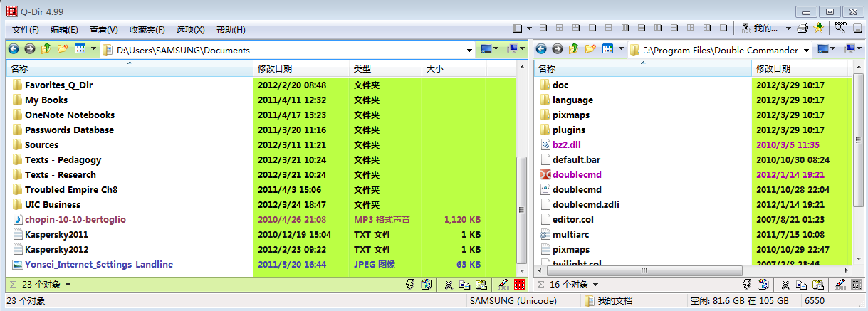Click the back arrow in the Documents pane
This screenshot has height=311, width=868.
[x=14, y=50]
